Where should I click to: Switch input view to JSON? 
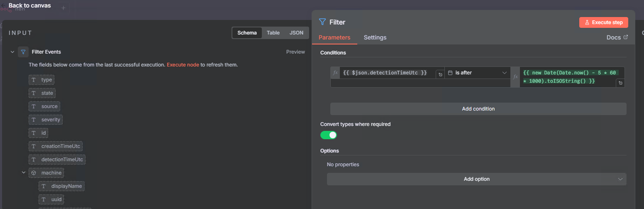[x=296, y=33]
